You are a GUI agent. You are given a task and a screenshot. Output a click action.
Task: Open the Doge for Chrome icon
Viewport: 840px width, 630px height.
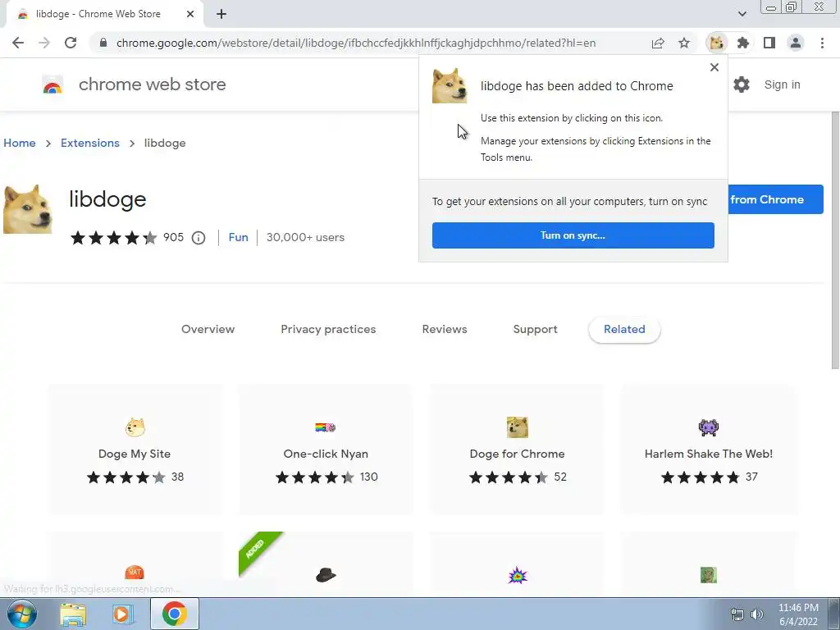pyautogui.click(x=517, y=427)
